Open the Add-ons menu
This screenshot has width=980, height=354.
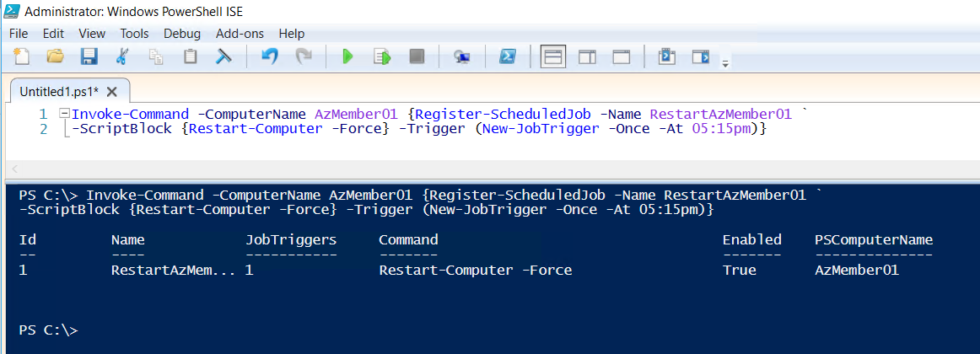tap(240, 34)
